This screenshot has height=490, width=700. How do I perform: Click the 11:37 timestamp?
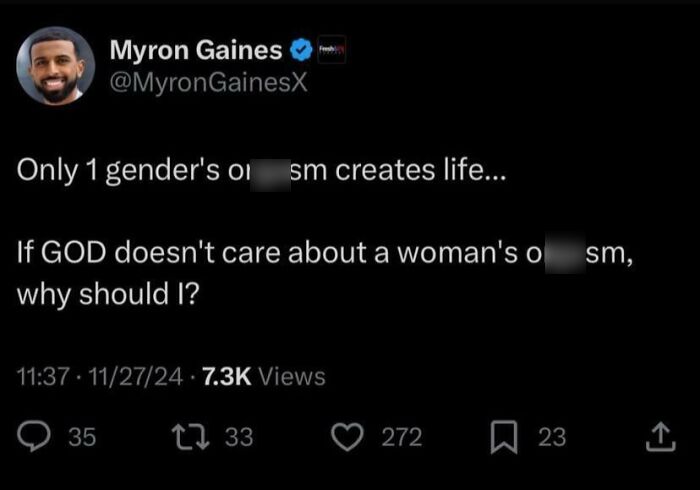coord(42,376)
